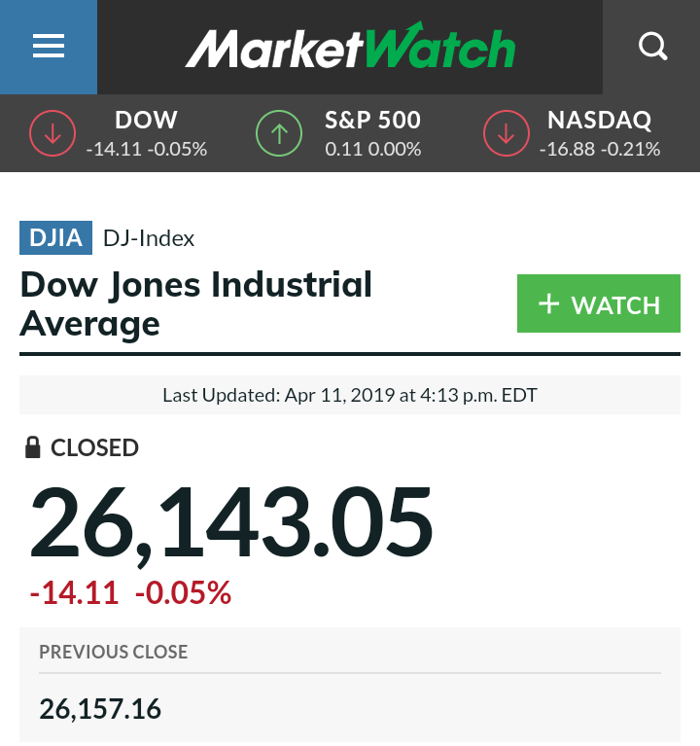Image resolution: width=700 pixels, height=746 pixels.
Task: Click the search magnifier icon
Action: (x=652, y=47)
